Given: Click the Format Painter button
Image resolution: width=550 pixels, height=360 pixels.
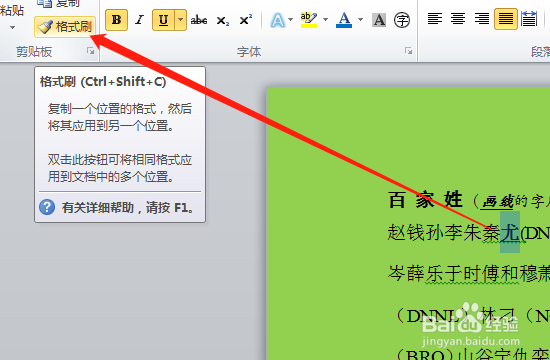Looking at the screenshot, I should click(65, 27).
